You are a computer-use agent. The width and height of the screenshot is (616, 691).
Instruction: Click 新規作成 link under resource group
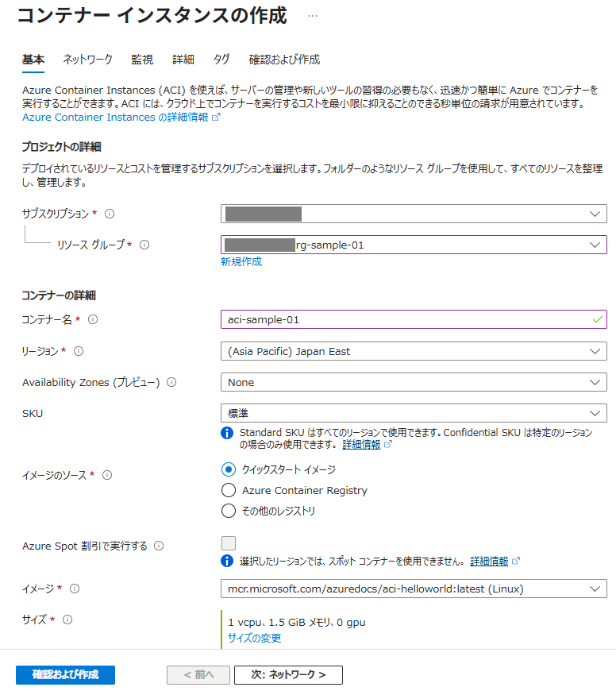[241, 262]
